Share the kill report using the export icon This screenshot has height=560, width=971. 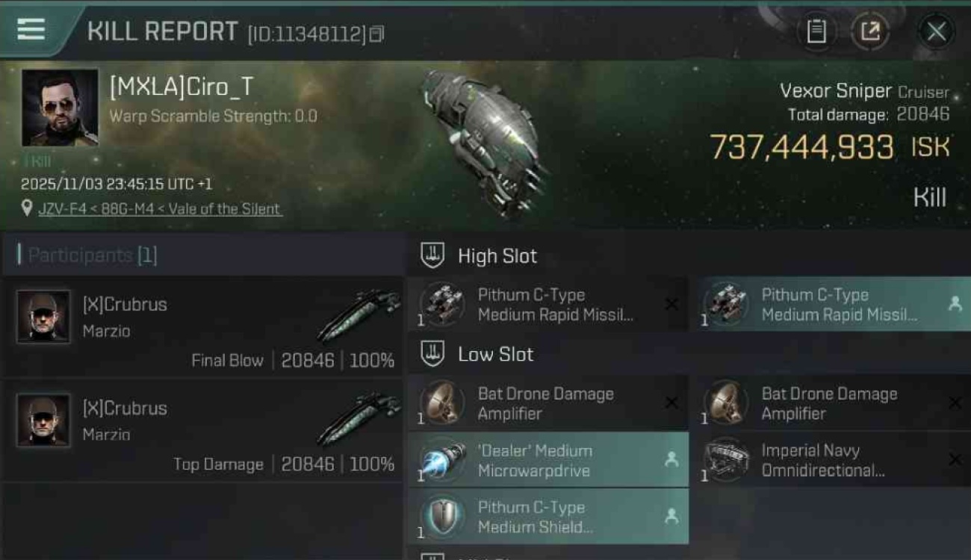pyautogui.click(x=870, y=31)
